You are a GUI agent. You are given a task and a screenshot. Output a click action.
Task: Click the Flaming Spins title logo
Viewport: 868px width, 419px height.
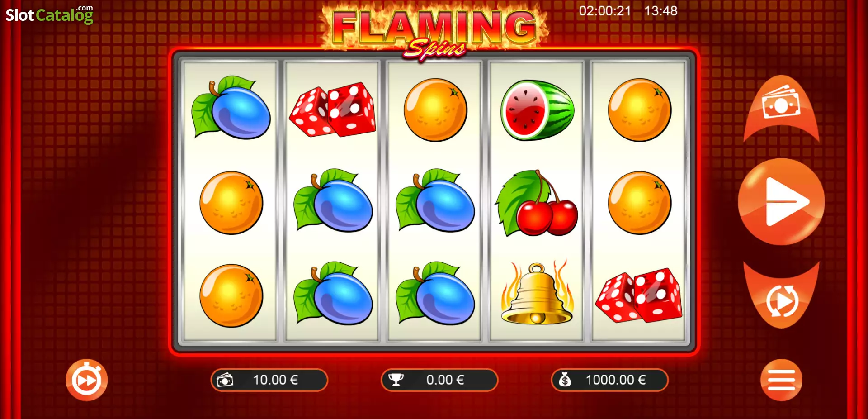click(x=434, y=33)
